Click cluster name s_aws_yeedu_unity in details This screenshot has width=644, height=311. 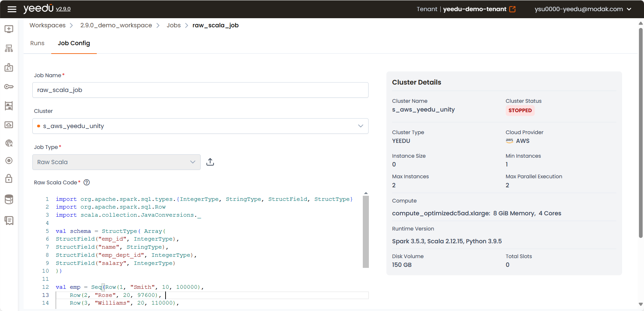tap(423, 110)
